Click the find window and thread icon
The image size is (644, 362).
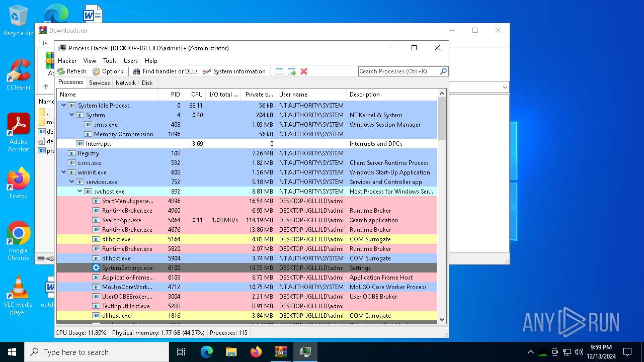(292, 71)
